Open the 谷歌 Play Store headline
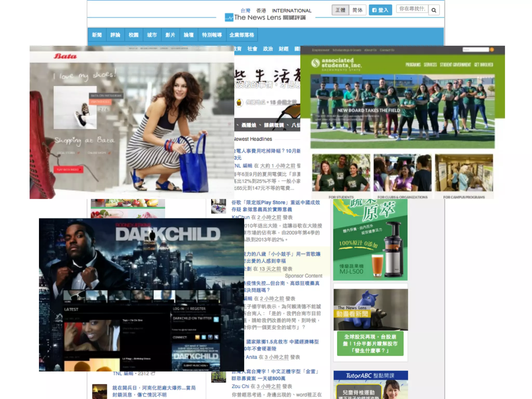The width and height of the screenshot is (532, 399). coord(276,206)
